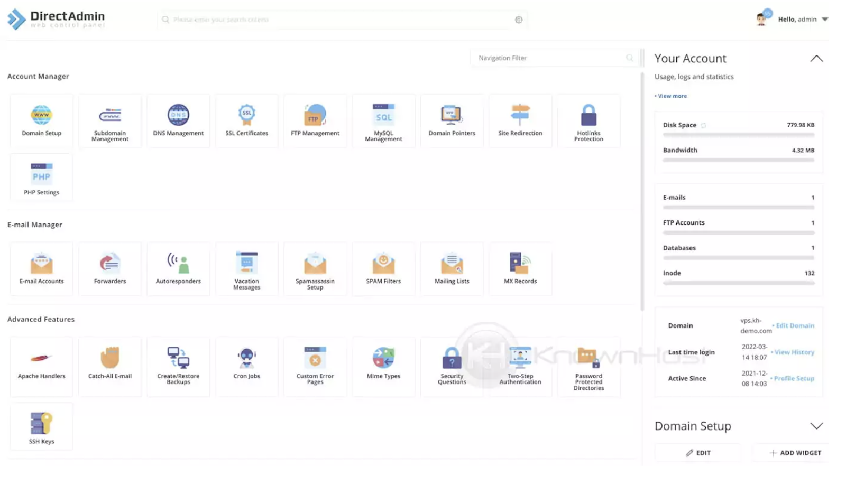
Task: Open the Hello, admin dropdown
Action: (803, 19)
